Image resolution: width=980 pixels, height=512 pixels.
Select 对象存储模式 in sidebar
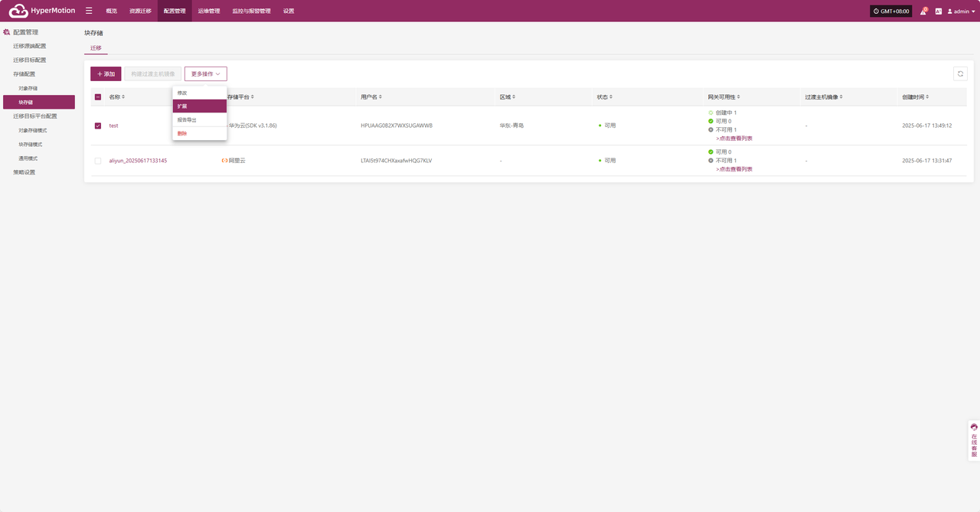pos(32,130)
